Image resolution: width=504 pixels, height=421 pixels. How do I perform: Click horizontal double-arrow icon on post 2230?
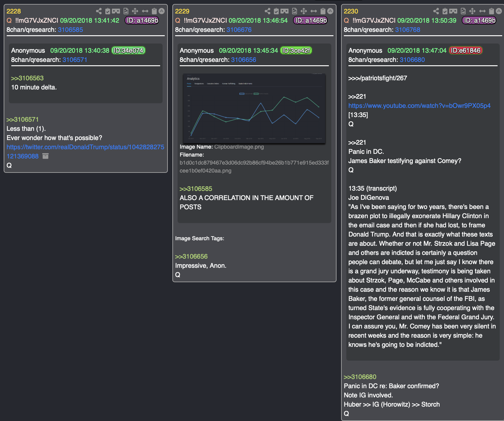(x=483, y=11)
